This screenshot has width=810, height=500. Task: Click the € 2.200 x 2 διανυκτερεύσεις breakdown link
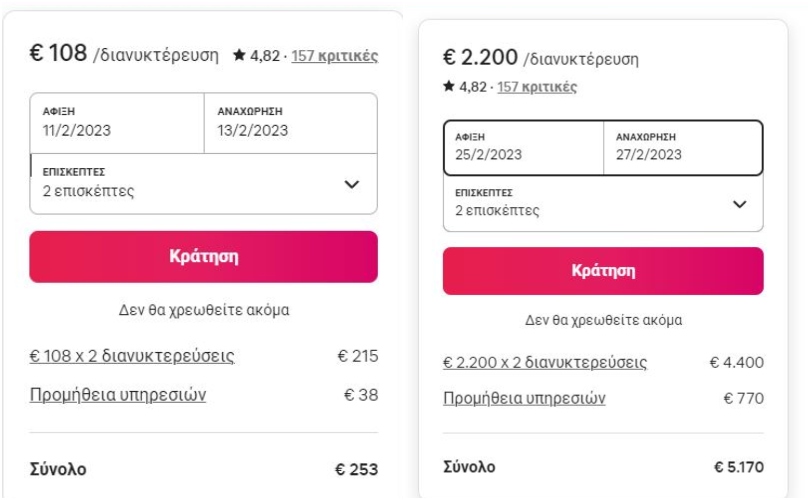[545, 362]
